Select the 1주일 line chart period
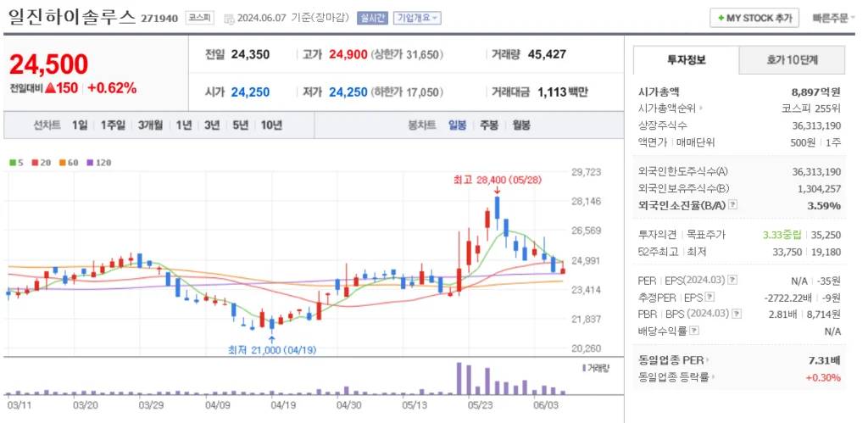This screenshot has height=423, width=868. tap(113, 125)
